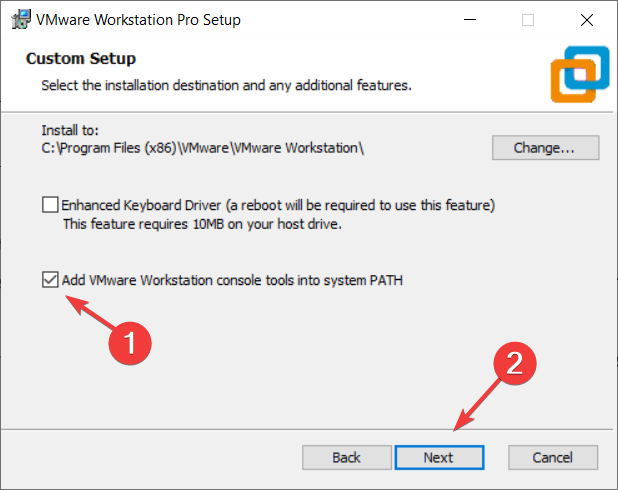This screenshot has height=490, width=618.
Task: Click the VMware Workstation overlapping squares logo
Action: [x=580, y=74]
